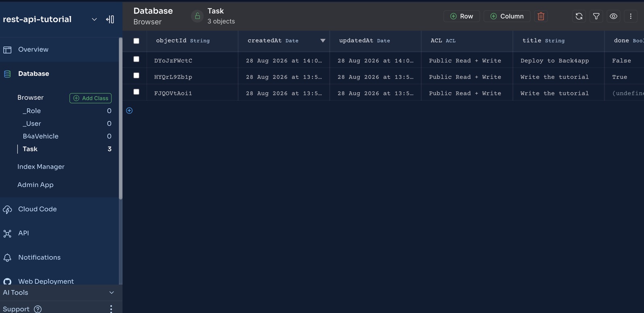Click the '(undefined)' done cell
This screenshot has width=644, height=313.
coord(625,93)
